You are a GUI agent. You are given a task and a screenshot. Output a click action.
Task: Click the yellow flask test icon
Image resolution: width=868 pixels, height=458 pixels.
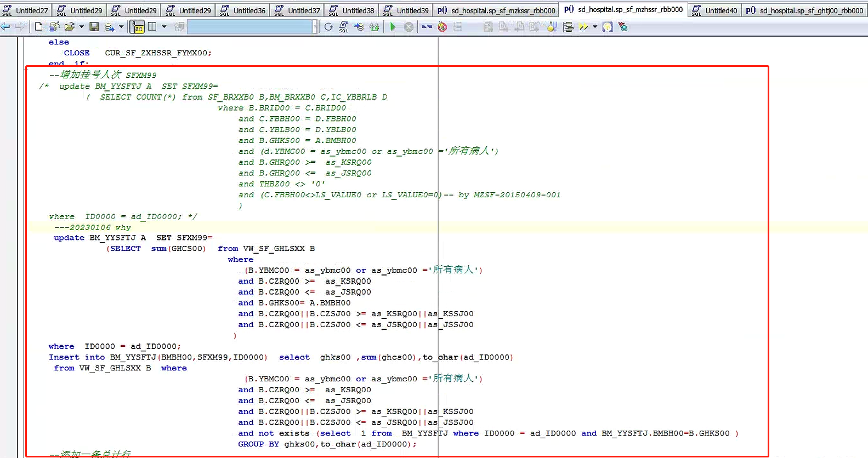pos(552,27)
